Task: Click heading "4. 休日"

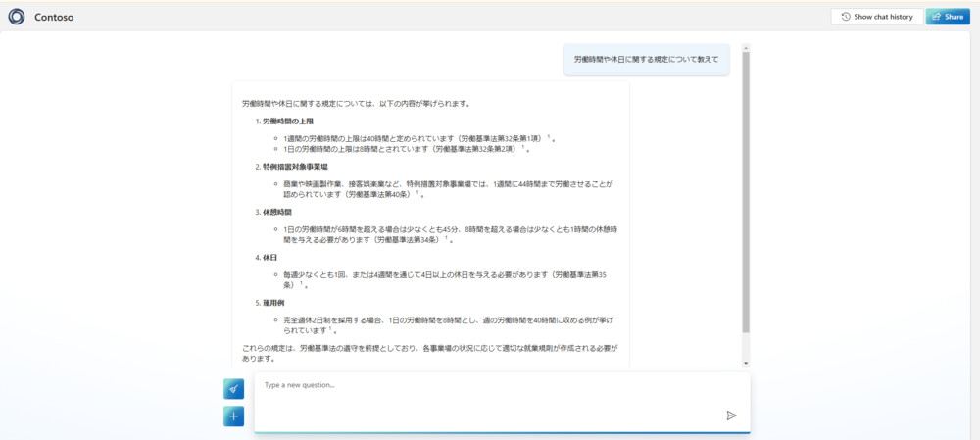Action: (x=266, y=257)
